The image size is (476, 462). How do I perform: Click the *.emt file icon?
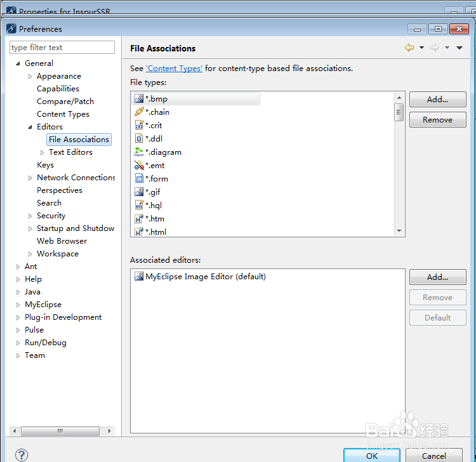(x=139, y=165)
